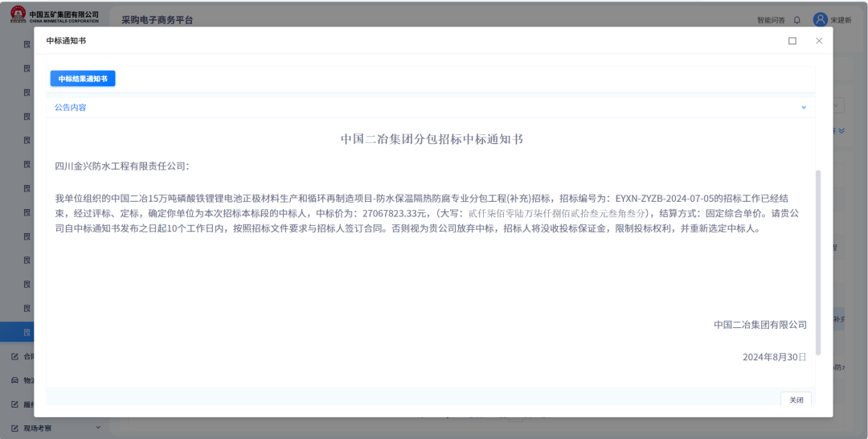The height and width of the screenshot is (439, 868).
Task: Open 智能问答 in the top bar
Action: click(x=771, y=20)
